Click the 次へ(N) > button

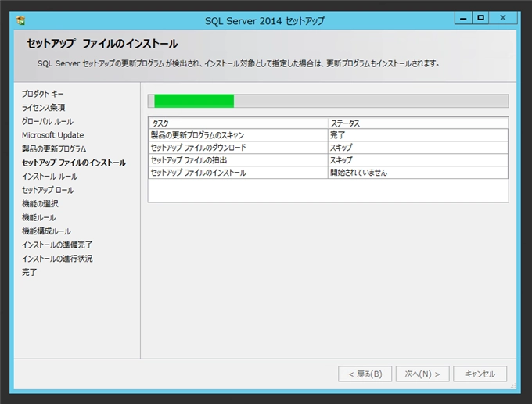tap(422, 374)
